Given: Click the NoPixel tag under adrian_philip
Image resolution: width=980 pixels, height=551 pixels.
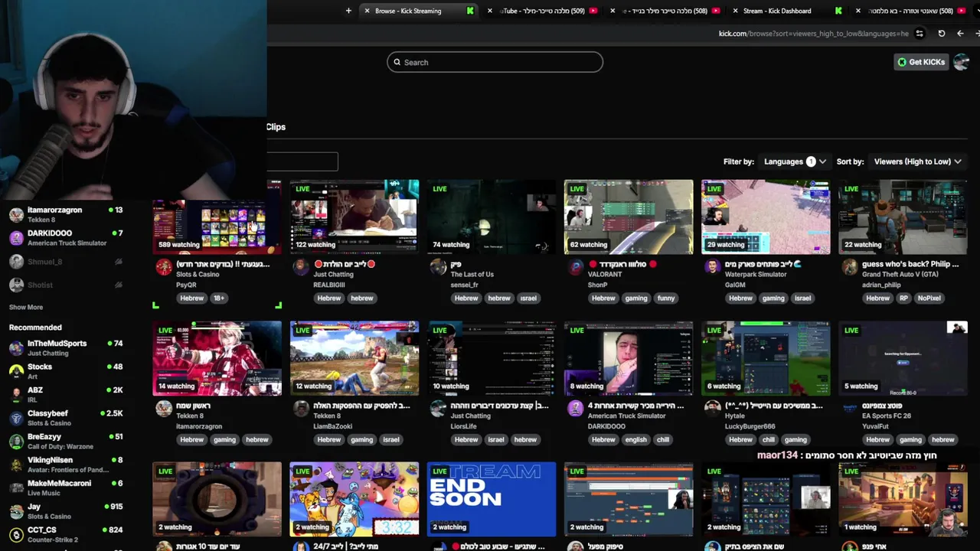Looking at the screenshot, I should (929, 298).
